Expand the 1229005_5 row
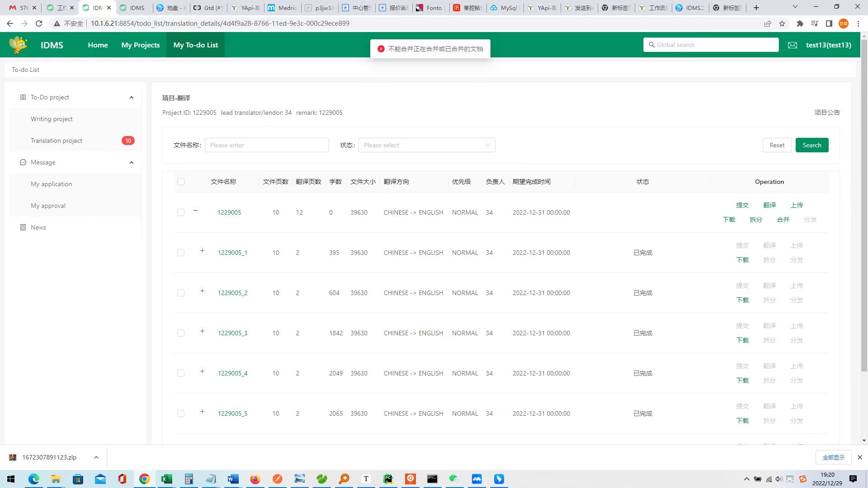This screenshot has height=488, width=868. 202,411
